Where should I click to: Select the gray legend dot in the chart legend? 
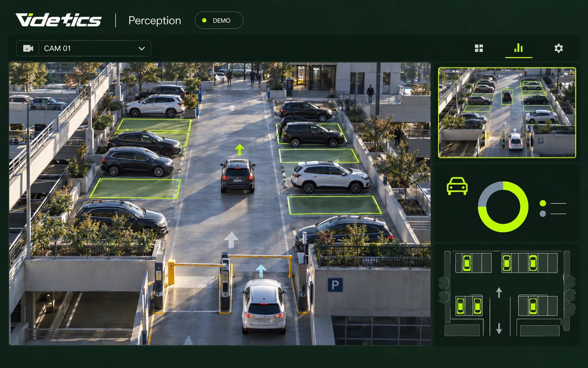(543, 214)
